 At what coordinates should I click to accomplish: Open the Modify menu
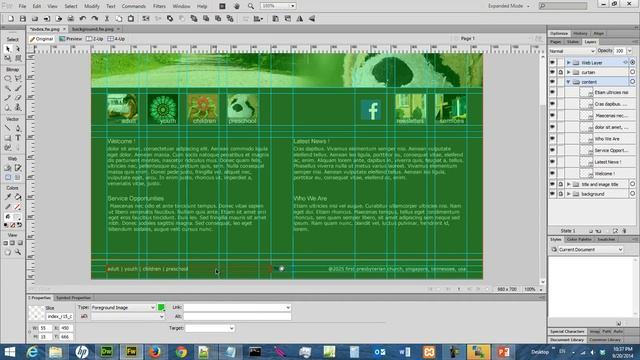click(92, 6)
